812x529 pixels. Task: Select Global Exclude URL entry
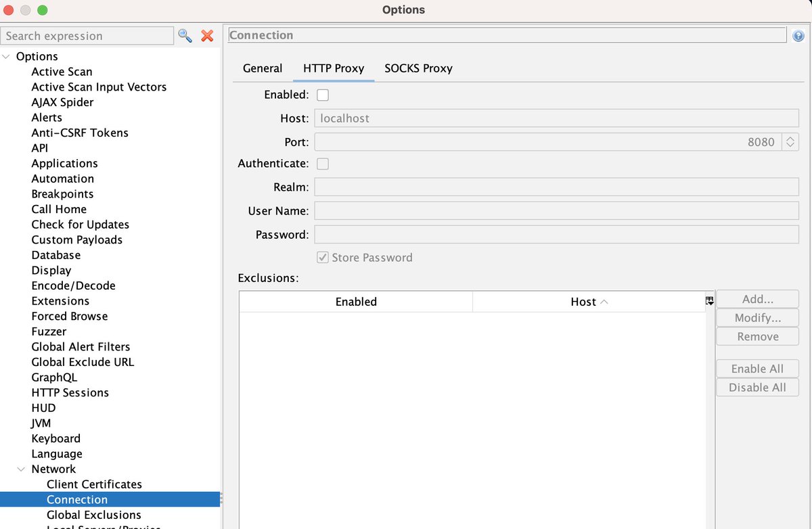pyautogui.click(x=83, y=362)
